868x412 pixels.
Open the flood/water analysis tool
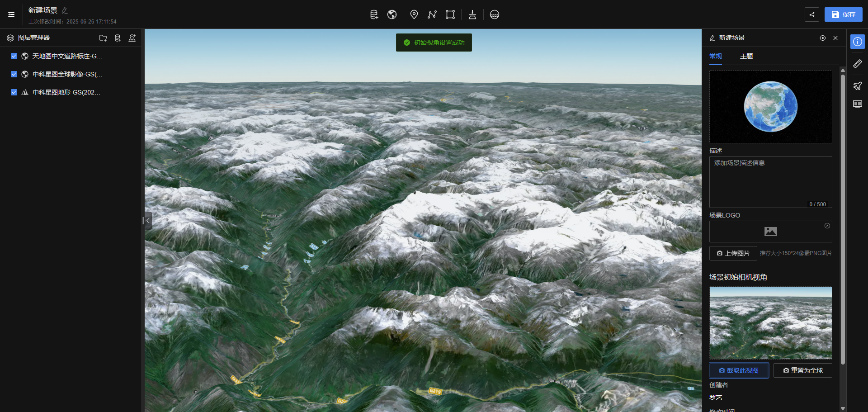tap(495, 14)
